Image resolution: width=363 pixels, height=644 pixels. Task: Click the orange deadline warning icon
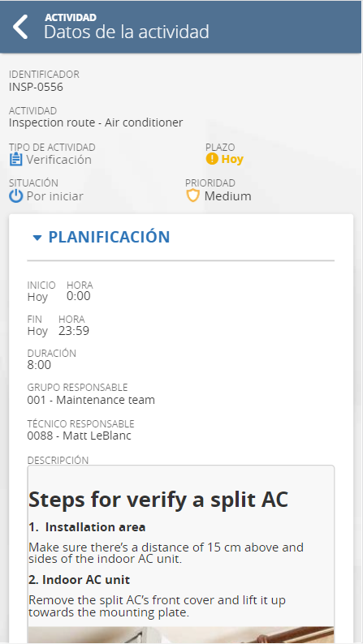click(x=212, y=158)
